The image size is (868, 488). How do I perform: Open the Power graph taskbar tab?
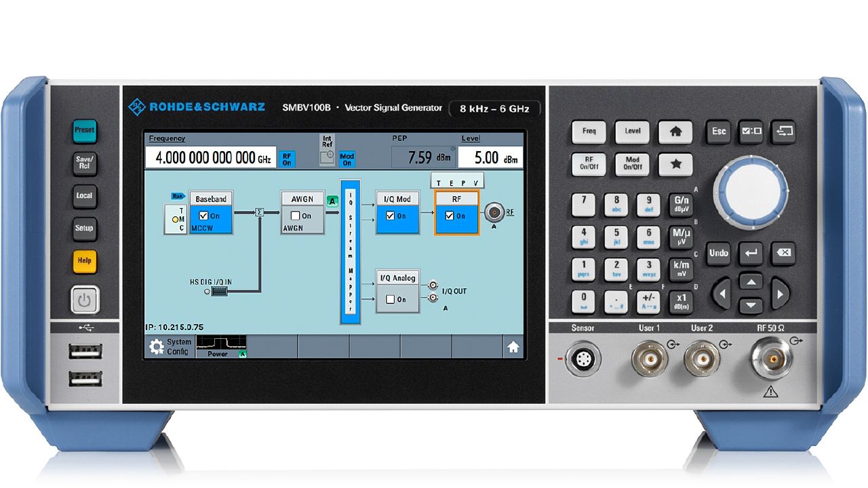[x=221, y=346]
